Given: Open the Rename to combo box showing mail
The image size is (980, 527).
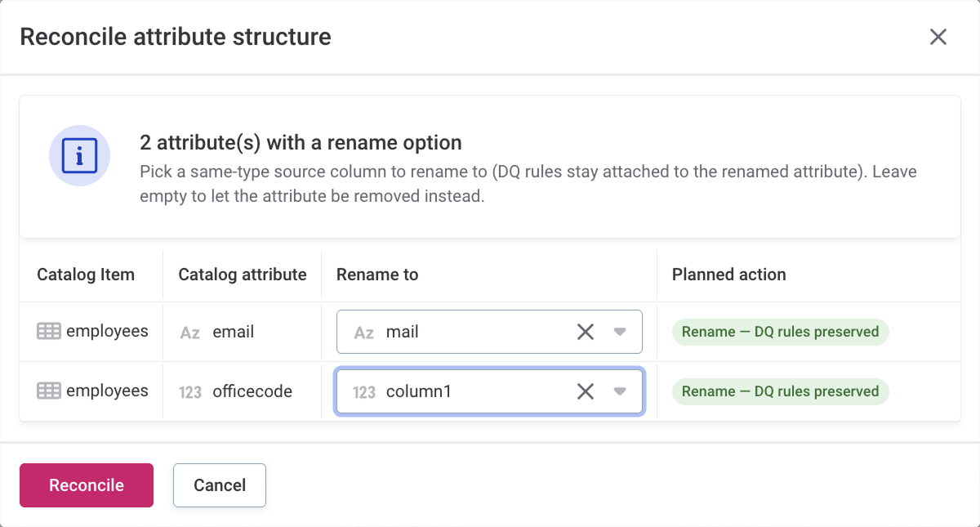Looking at the screenshot, I should point(489,332).
